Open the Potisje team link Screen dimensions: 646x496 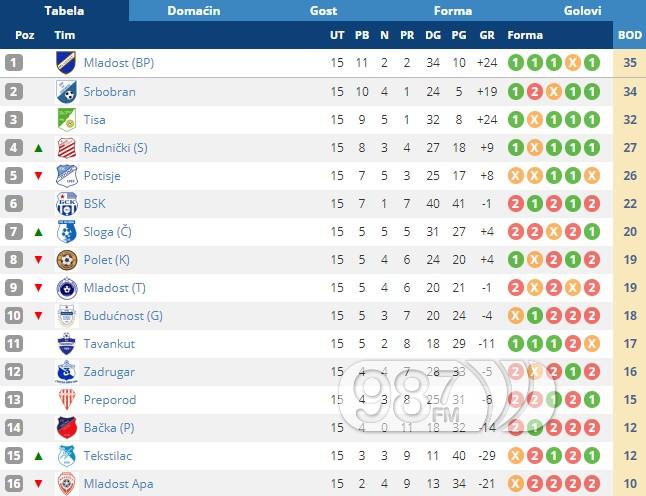[x=104, y=176]
